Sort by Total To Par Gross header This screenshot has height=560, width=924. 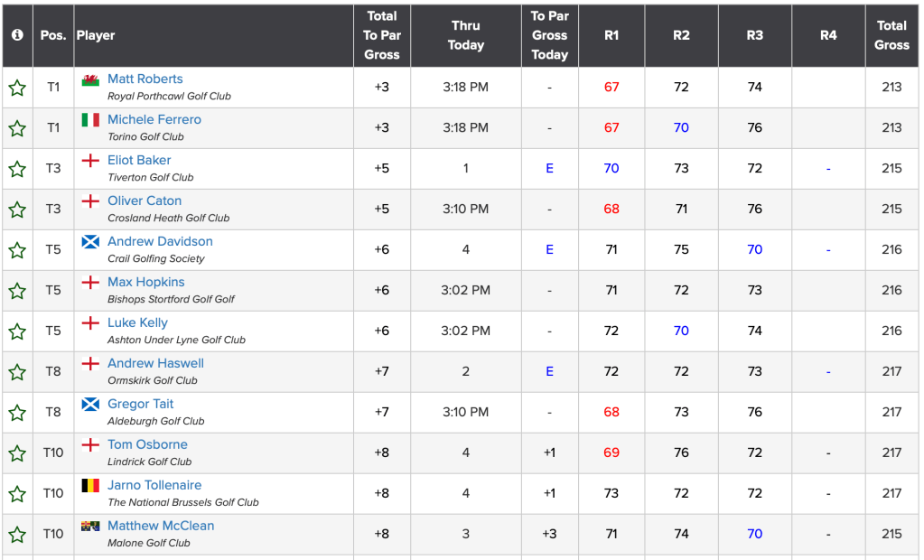382,35
